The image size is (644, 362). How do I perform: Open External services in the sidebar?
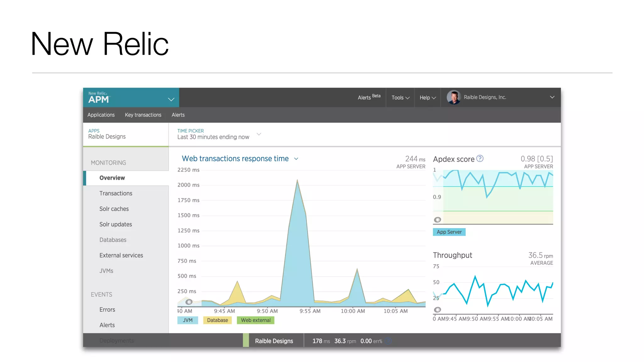pyautogui.click(x=121, y=255)
